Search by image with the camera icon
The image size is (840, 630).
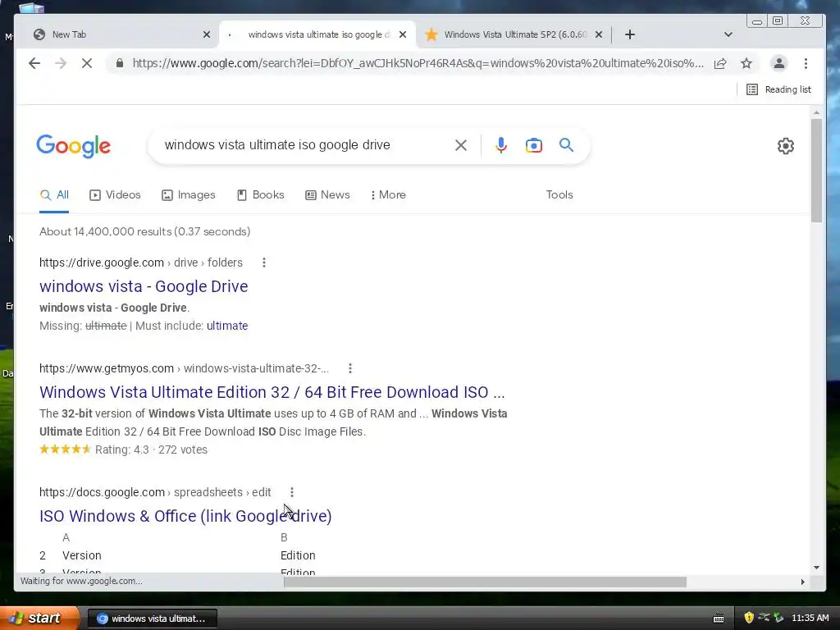pos(533,145)
